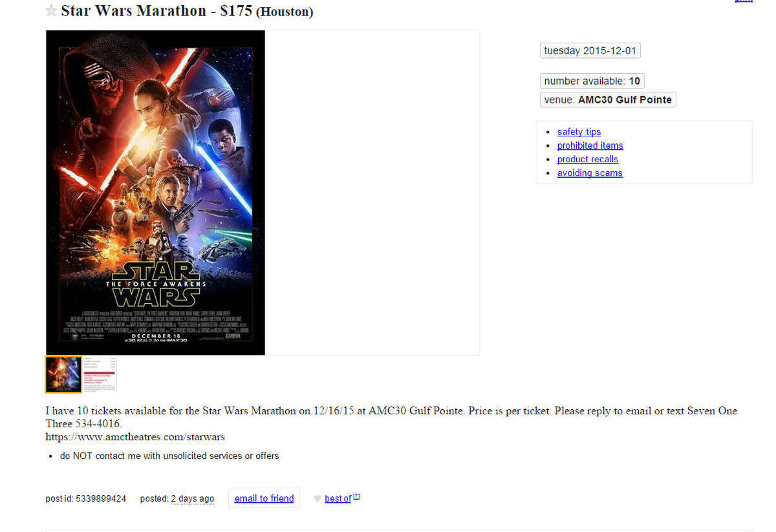This screenshot has width=776, height=532.
Task: Click the tuesday 2015-12-01 date tag
Action: pos(590,51)
